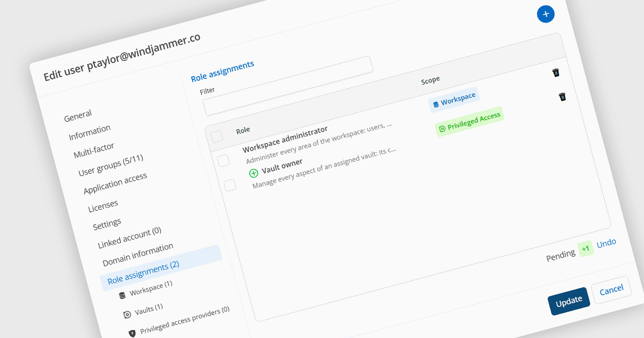The width and height of the screenshot is (644, 338).
Task: Select Privileged access providers (0) sub-item
Action: pos(185,321)
